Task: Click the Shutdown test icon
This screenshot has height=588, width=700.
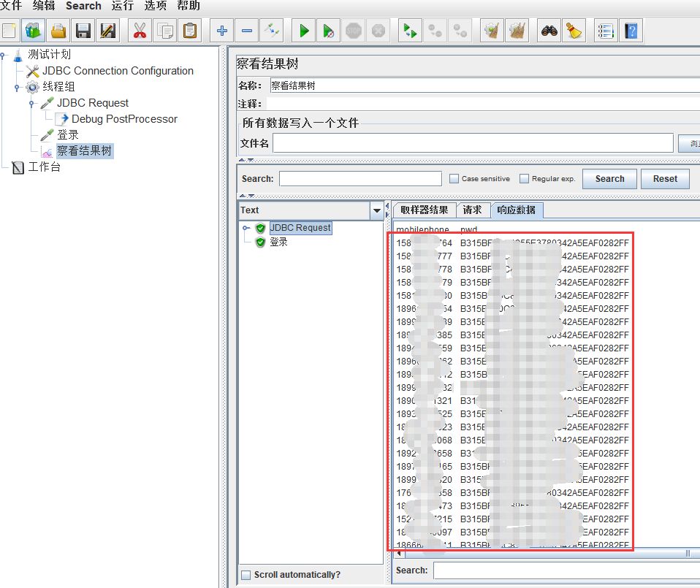Action: (x=378, y=31)
